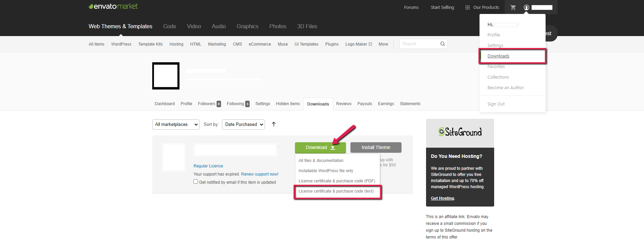
Task: Expand the green Download button menu
Action: (x=320, y=148)
